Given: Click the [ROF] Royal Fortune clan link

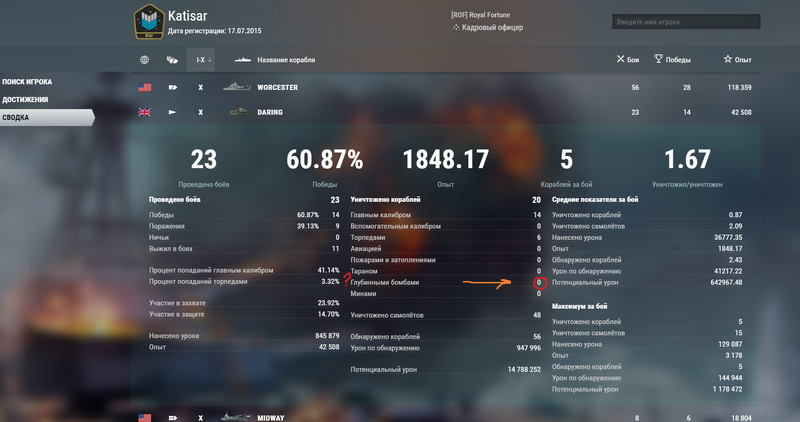Looking at the screenshot, I should click(x=480, y=15).
